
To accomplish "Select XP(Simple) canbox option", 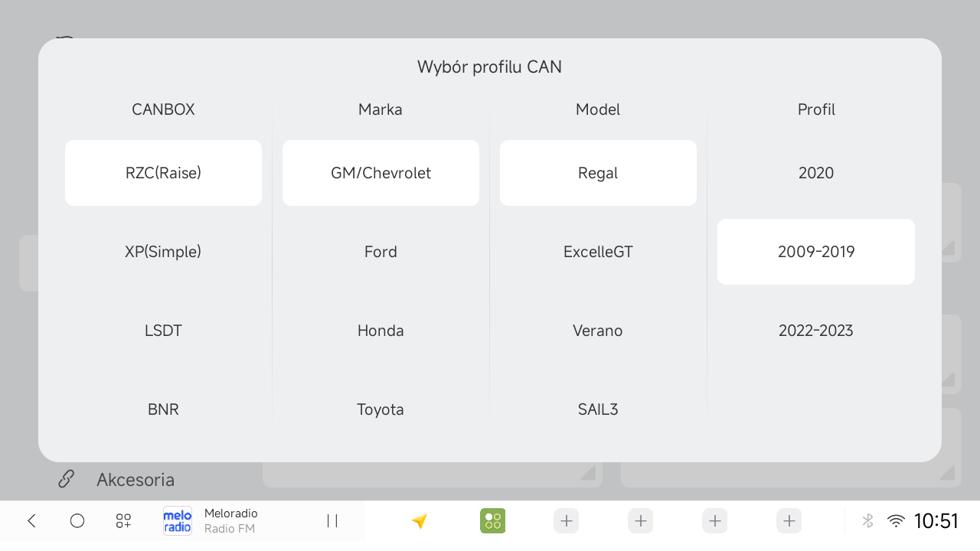I will point(163,252).
